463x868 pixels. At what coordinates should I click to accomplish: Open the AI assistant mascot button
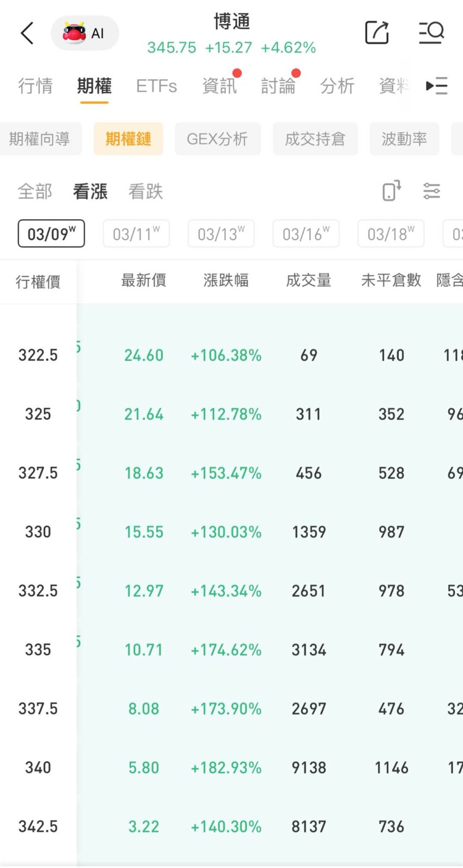(85, 33)
